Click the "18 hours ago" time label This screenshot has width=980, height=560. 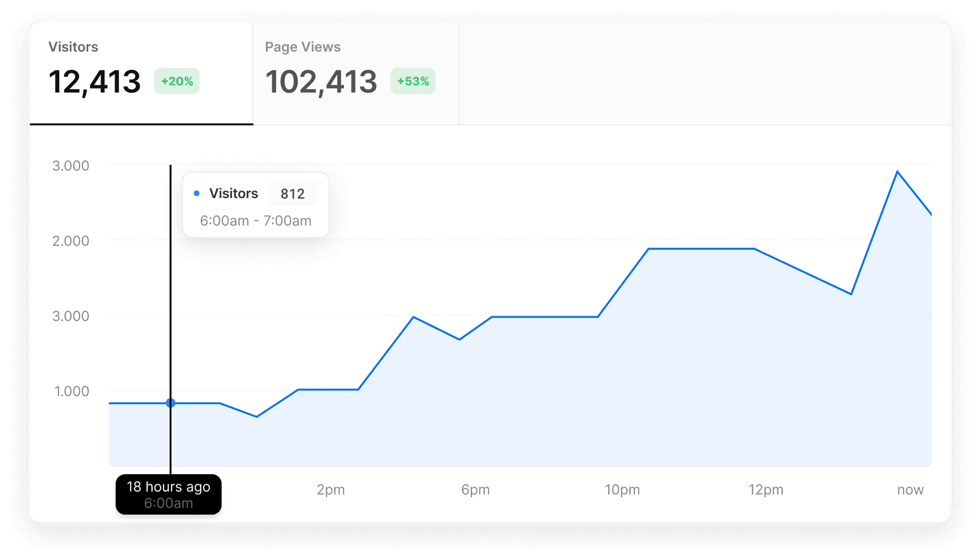tap(168, 487)
